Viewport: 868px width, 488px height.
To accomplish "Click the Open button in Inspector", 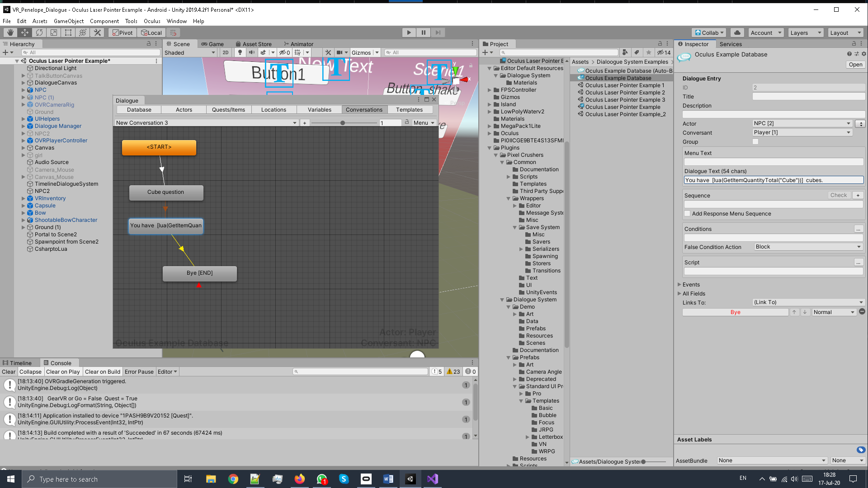I will (855, 65).
